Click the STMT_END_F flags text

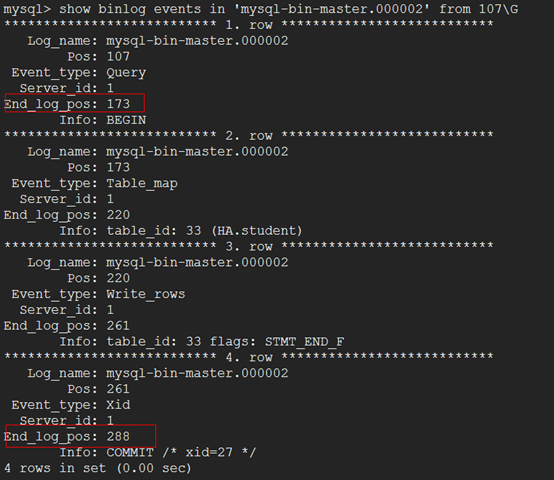305,342
